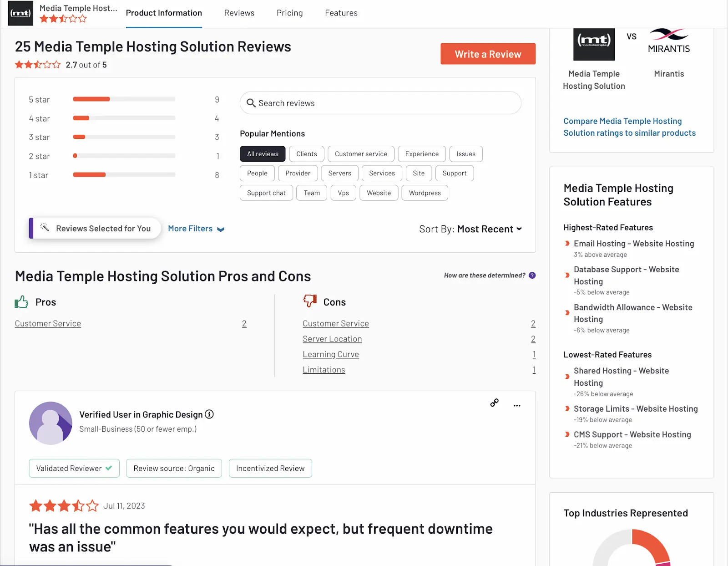Expand More Filters dropdown
Screen dimensions: 728x566
point(196,229)
